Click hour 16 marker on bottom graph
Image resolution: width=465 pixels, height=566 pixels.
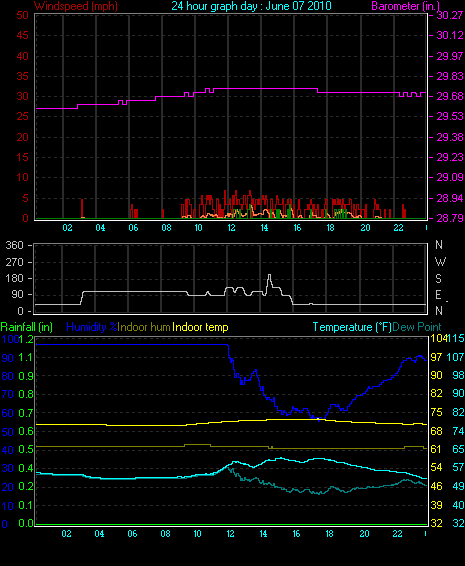pos(296,534)
